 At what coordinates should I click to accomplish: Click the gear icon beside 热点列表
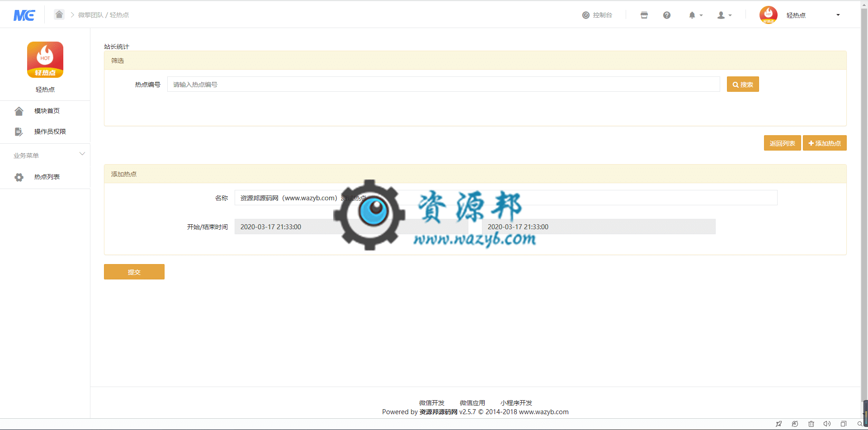[x=19, y=177]
